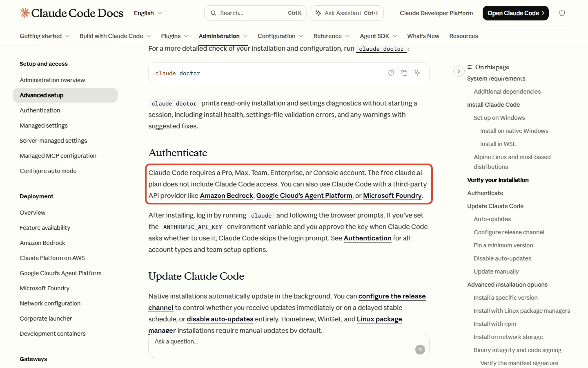Open the Administration dropdown
Screen dimensions: 588x368
pos(223,36)
